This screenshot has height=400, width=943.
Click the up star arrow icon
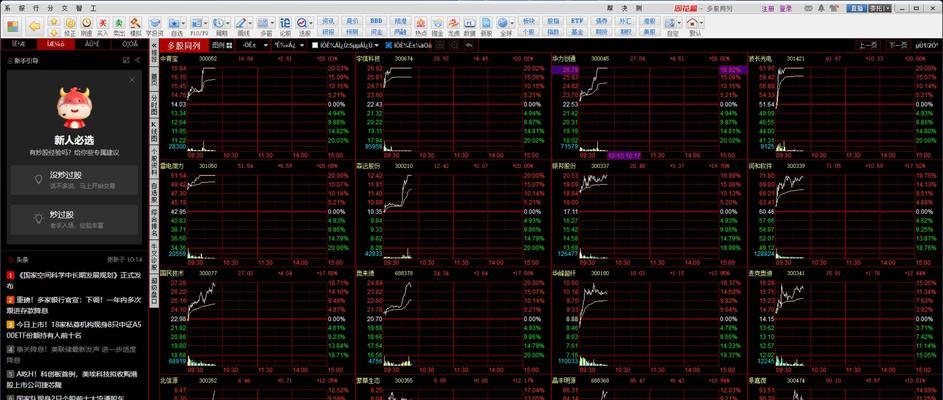point(54,21)
